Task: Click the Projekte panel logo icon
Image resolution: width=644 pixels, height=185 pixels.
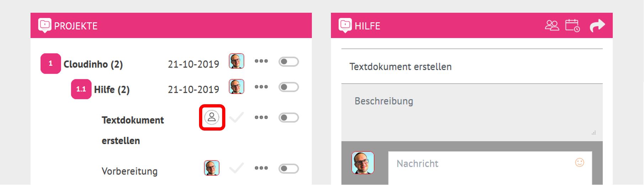Action: pyautogui.click(x=45, y=25)
